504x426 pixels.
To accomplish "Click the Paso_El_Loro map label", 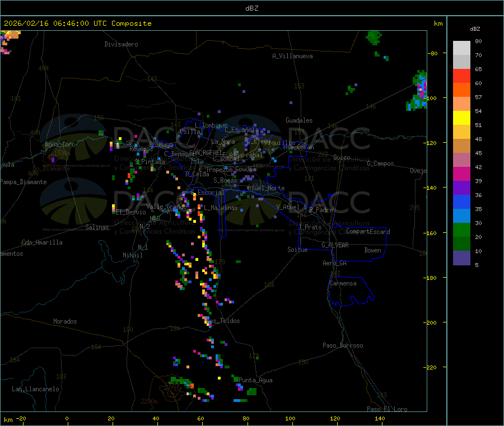I will 388,409.
